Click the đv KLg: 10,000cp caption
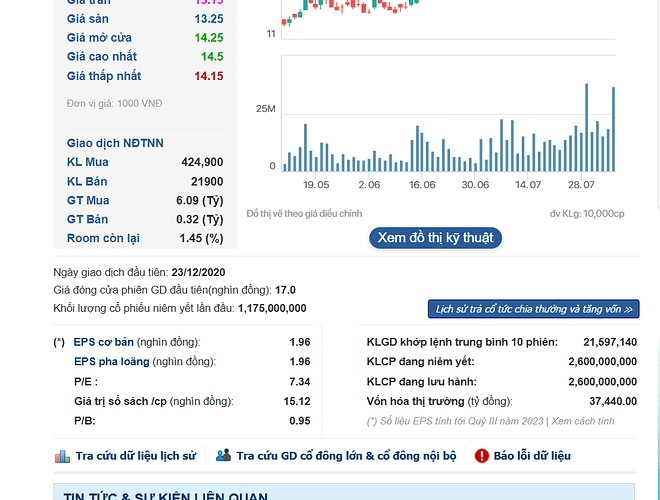This screenshot has height=500, width=660. (587, 214)
